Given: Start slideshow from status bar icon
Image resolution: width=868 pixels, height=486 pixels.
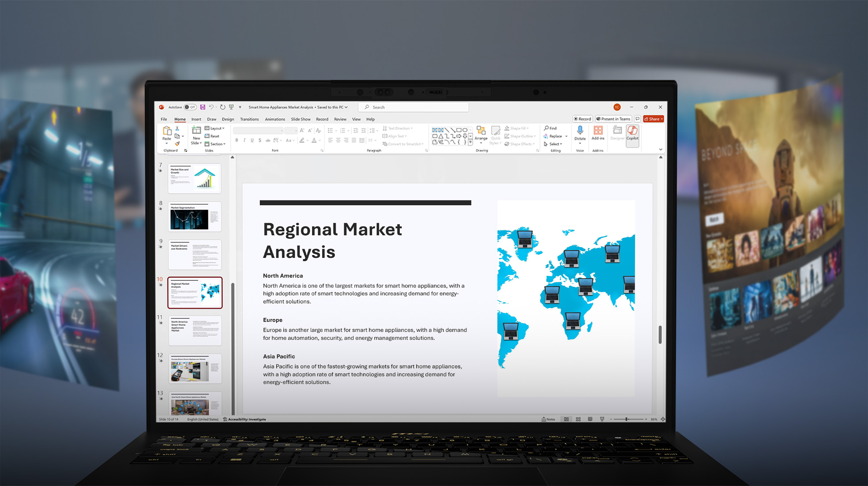Looking at the screenshot, I should pyautogui.click(x=602, y=419).
